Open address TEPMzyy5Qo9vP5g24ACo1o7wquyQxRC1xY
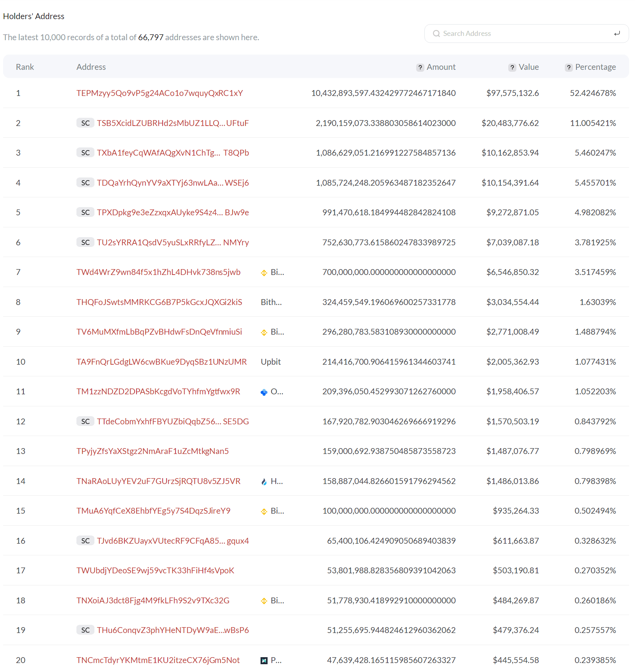Image resolution: width=635 pixels, height=672 pixels. (x=160, y=93)
